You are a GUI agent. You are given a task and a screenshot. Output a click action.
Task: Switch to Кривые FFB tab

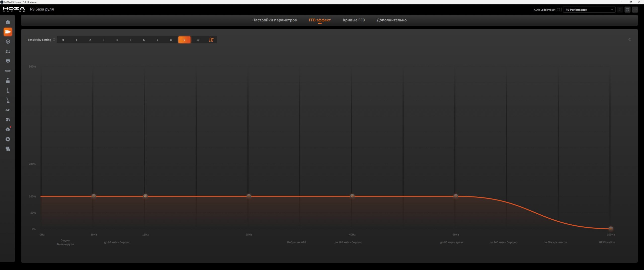354,20
